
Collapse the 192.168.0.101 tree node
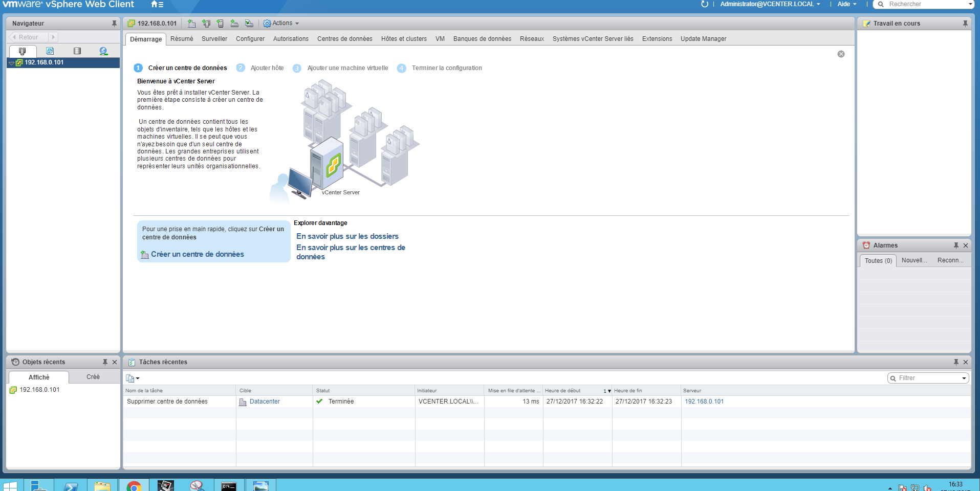11,63
